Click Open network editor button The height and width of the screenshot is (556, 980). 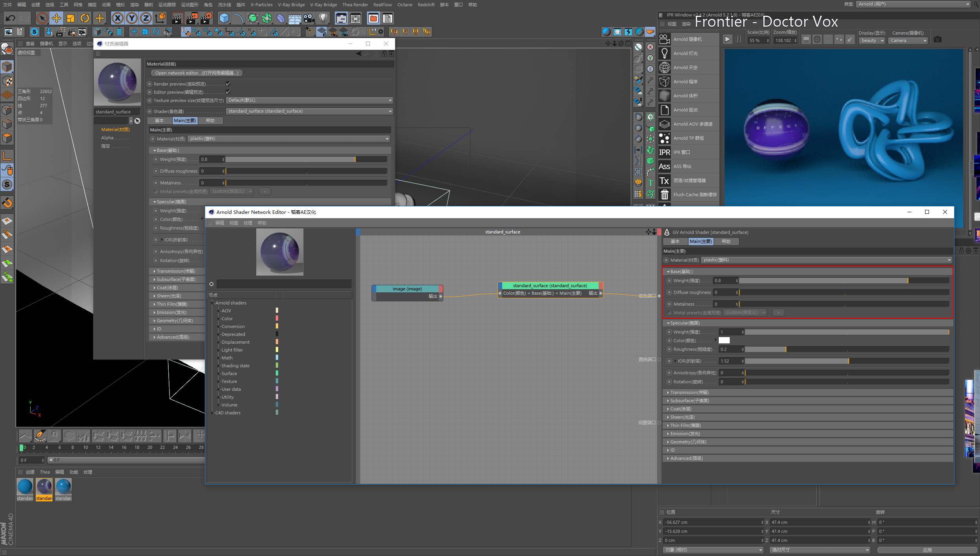pyautogui.click(x=197, y=73)
